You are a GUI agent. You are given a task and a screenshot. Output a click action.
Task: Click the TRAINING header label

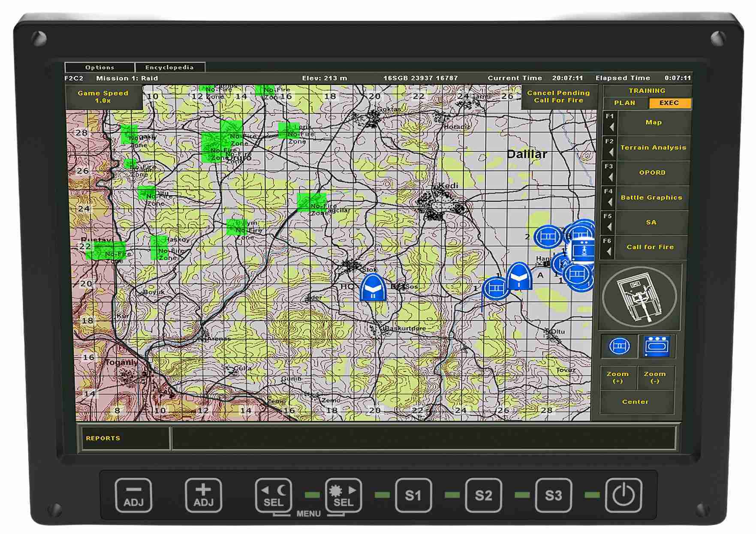[x=647, y=91]
